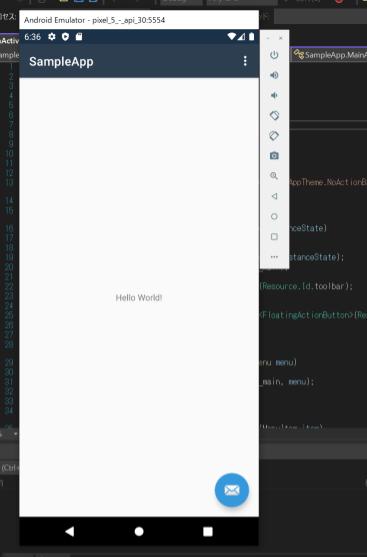
Task: Click the shield icon in the status bar
Action: click(x=65, y=37)
